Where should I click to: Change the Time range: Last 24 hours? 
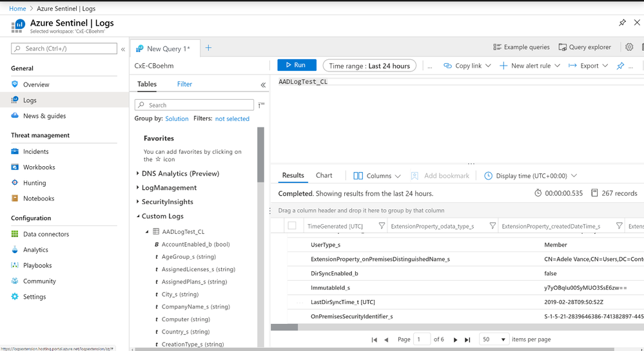(369, 66)
